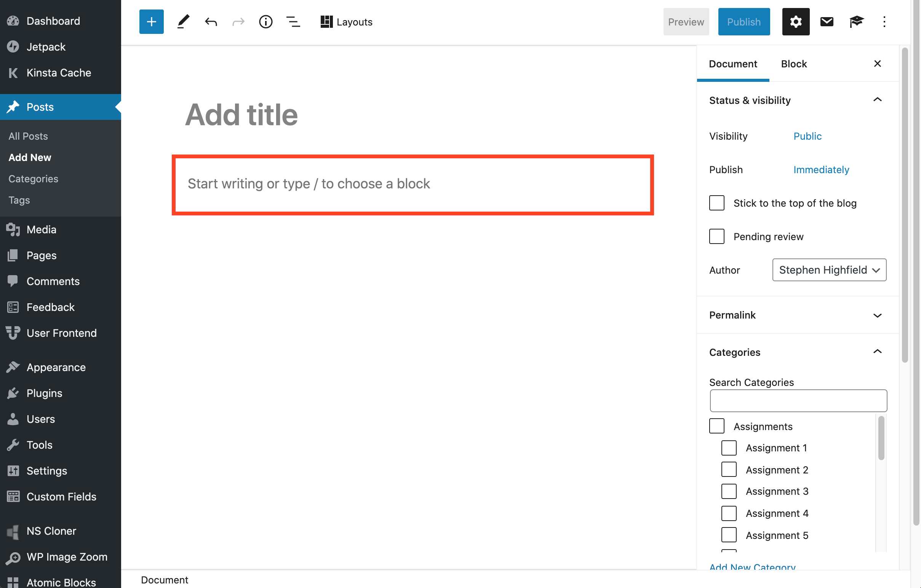This screenshot has height=588, width=921.
Task: Open Atomic Blocks in the admin sidebar
Action: (x=61, y=582)
